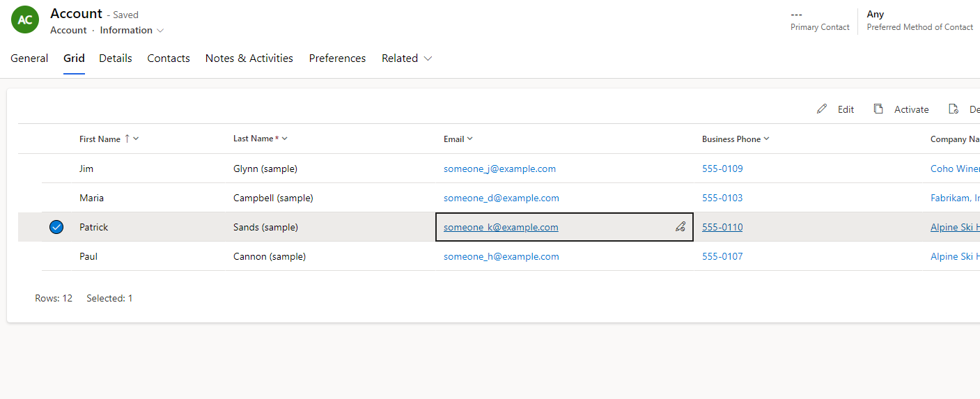Uncheck the selected Patrick row checkmark
This screenshot has width=980, height=399.
pyautogui.click(x=56, y=227)
